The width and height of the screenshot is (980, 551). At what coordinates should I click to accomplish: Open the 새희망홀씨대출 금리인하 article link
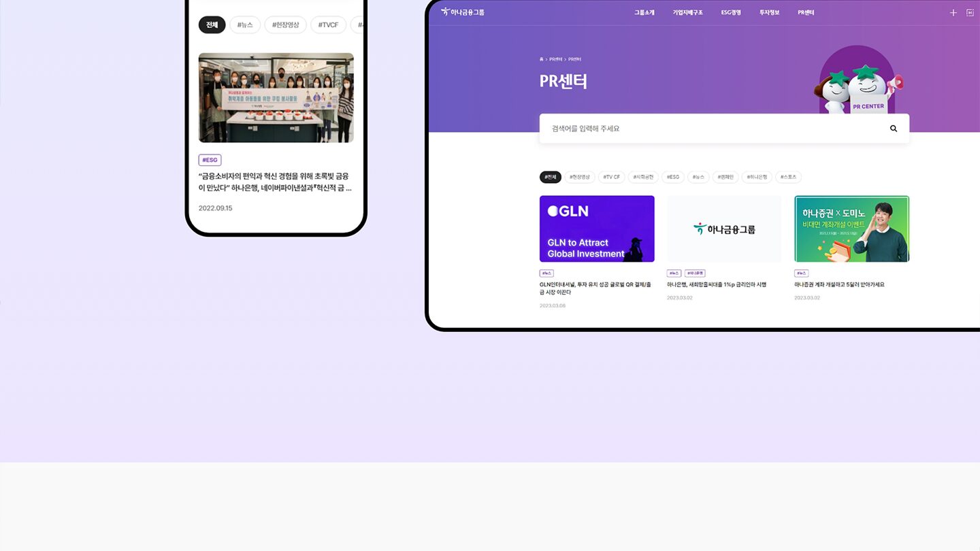click(x=716, y=285)
